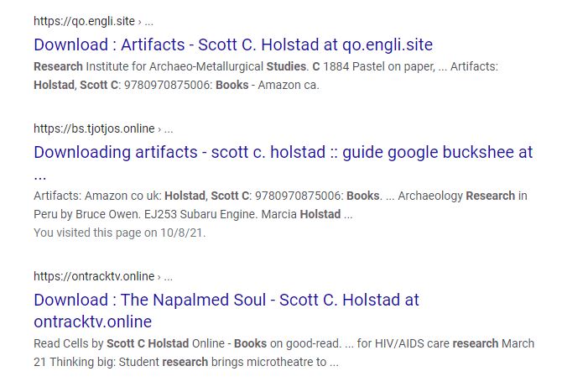Click the ISBN 9780970875006 in first result snippet
Image resolution: width=588 pixels, height=387 pixels.
tap(164, 85)
